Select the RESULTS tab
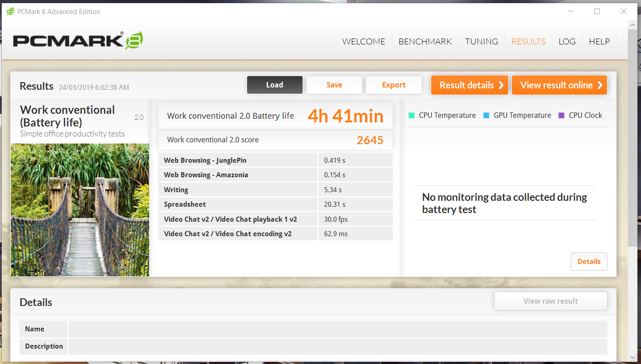 pyautogui.click(x=529, y=41)
